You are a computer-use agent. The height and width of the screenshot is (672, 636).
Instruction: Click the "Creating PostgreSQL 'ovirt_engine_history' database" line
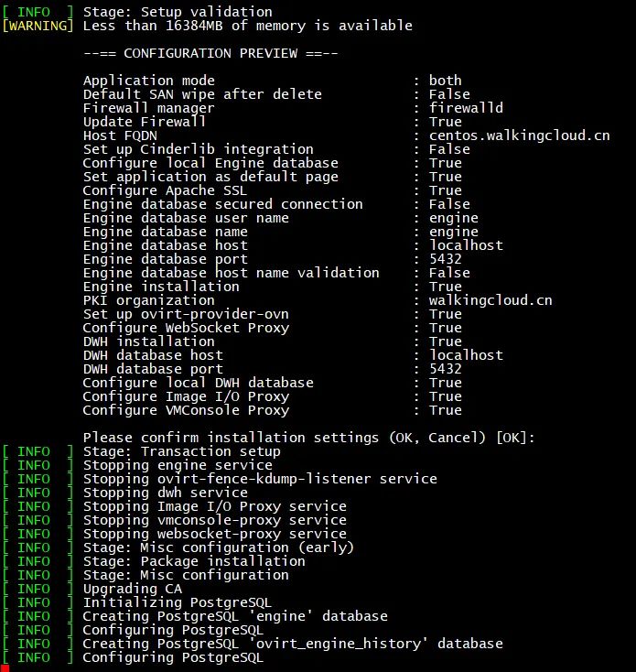click(293, 644)
